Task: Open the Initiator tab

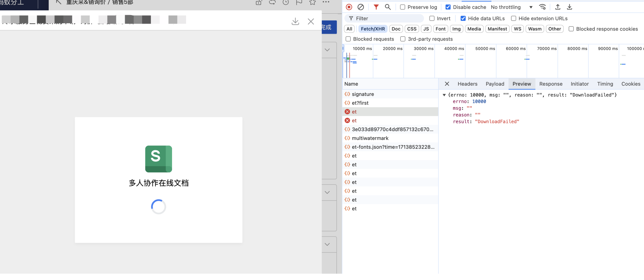Action: pos(579,84)
